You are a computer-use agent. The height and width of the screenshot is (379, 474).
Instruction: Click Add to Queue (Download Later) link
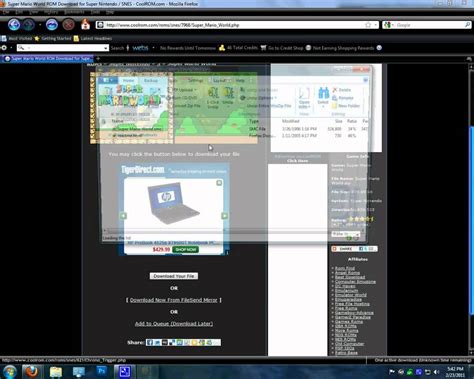pyautogui.click(x=174, y=324)
